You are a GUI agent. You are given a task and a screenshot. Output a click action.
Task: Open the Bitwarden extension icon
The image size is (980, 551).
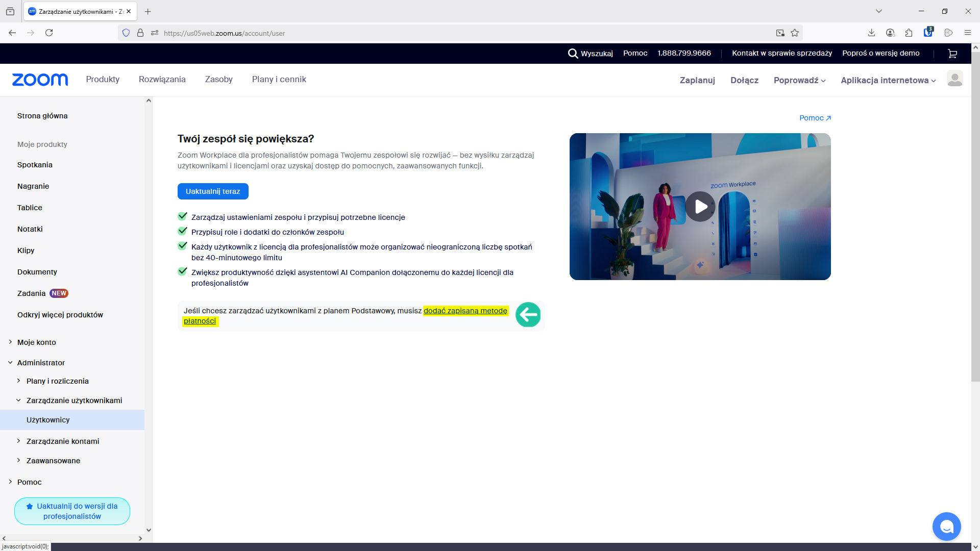click(928, 32)
